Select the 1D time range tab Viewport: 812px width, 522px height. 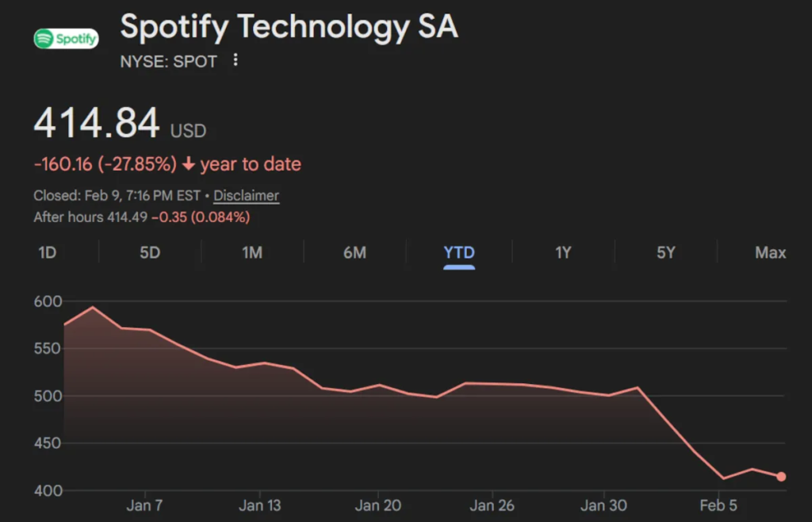[x=48, y=253]
